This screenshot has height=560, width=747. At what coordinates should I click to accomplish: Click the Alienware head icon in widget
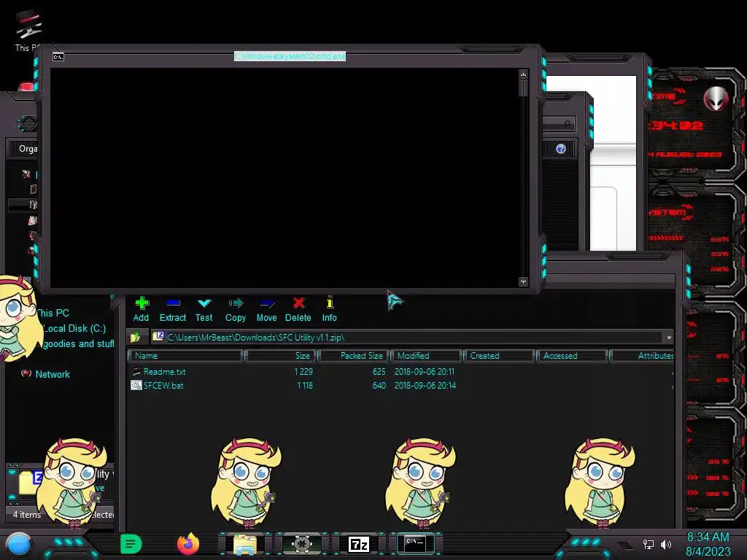click(x=716, y=99)
